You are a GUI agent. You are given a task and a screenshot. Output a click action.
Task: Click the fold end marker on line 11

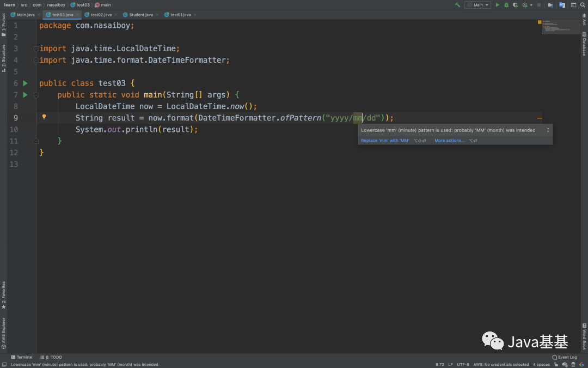click(36, 141)
